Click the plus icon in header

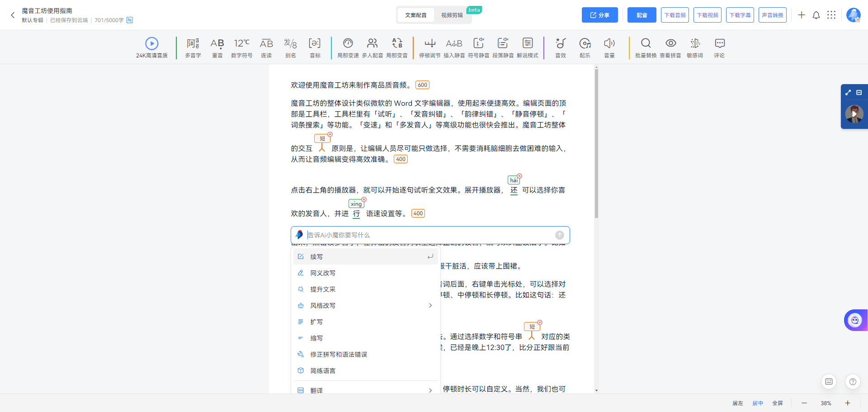click(802, 15)
